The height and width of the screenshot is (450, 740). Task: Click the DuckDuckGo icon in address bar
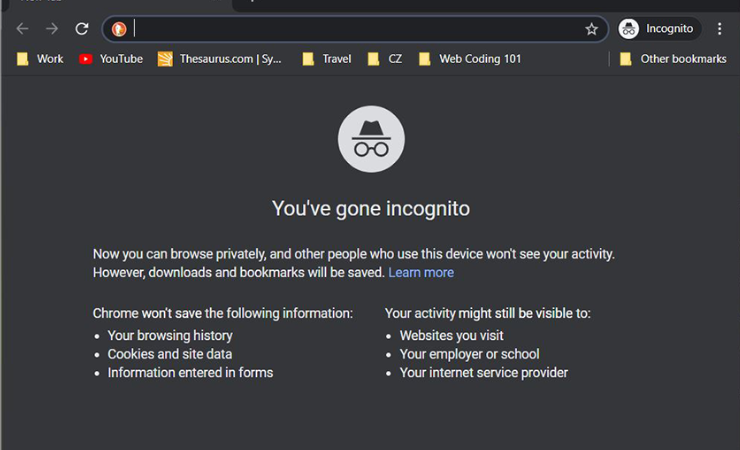[119, 29]
